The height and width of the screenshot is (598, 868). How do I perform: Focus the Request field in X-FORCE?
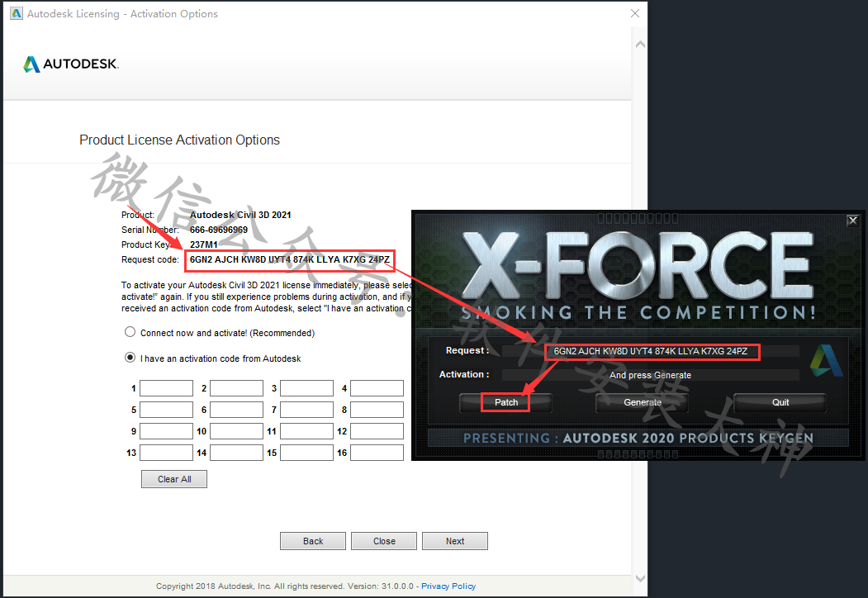(x=651, y=351)
